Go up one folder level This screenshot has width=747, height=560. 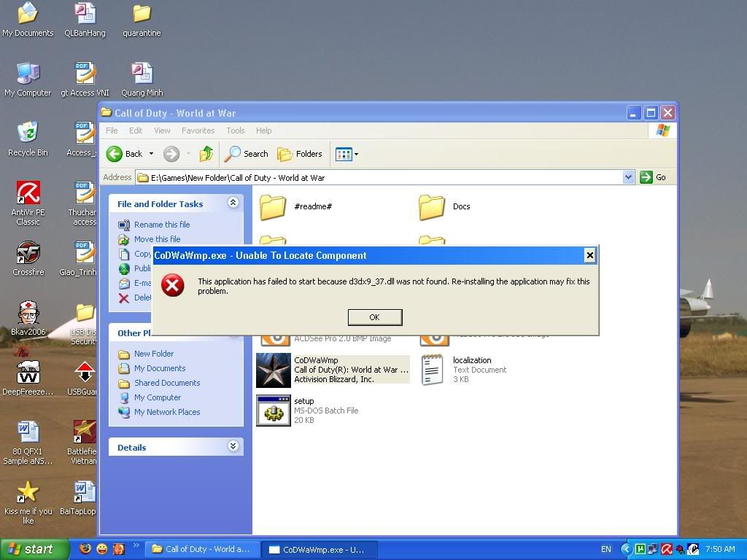pyautogui.click(x=206, y=154)
